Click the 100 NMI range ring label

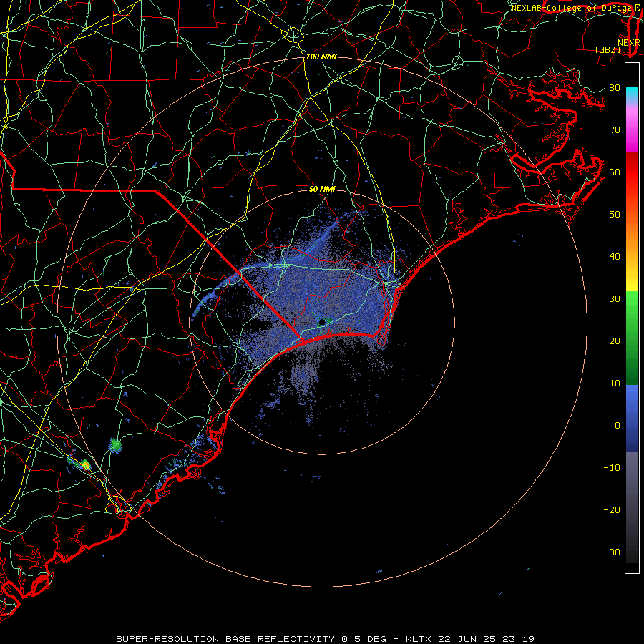[x=321, y=57]
